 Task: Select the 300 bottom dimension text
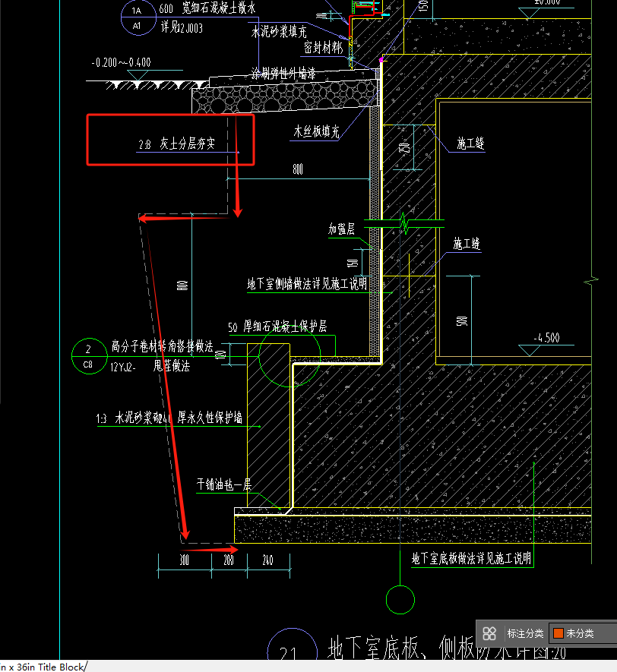[x=185, y=560]
